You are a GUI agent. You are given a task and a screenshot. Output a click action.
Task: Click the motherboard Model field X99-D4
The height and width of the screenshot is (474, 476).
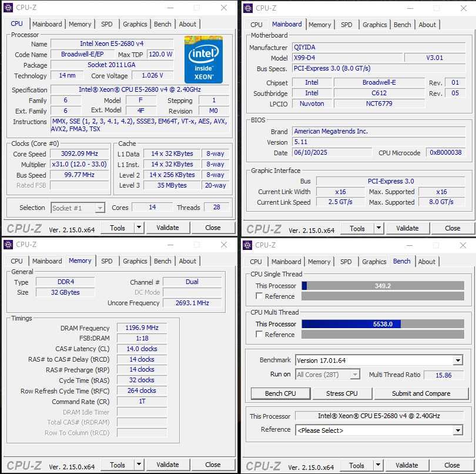[x=347, y=58]
